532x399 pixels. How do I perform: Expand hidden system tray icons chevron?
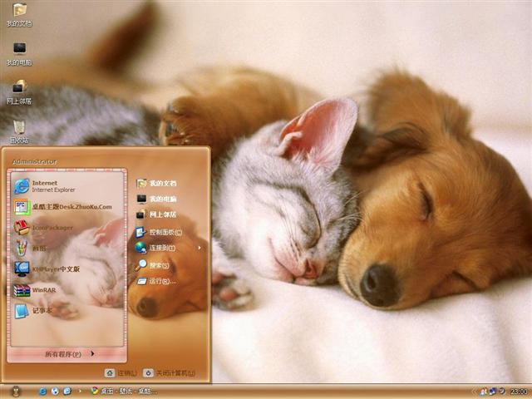coord(473,392)
